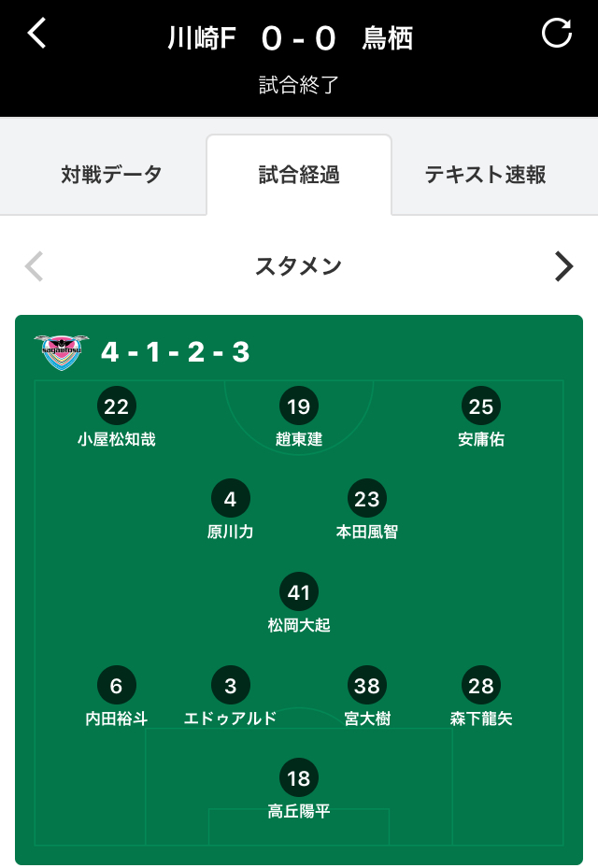
Task: Open player 41 松岡大起
Action: [x=299, y=603]
